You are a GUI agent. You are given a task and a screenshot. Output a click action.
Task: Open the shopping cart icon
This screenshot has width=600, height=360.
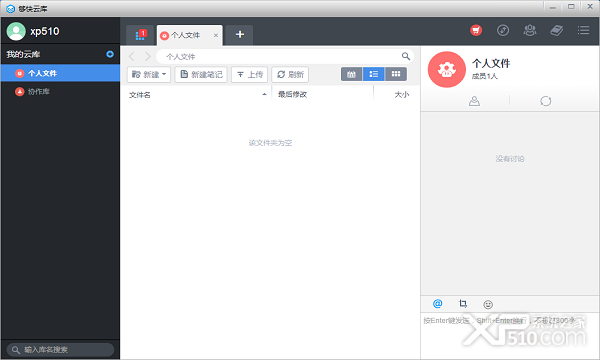coord(476,30)
